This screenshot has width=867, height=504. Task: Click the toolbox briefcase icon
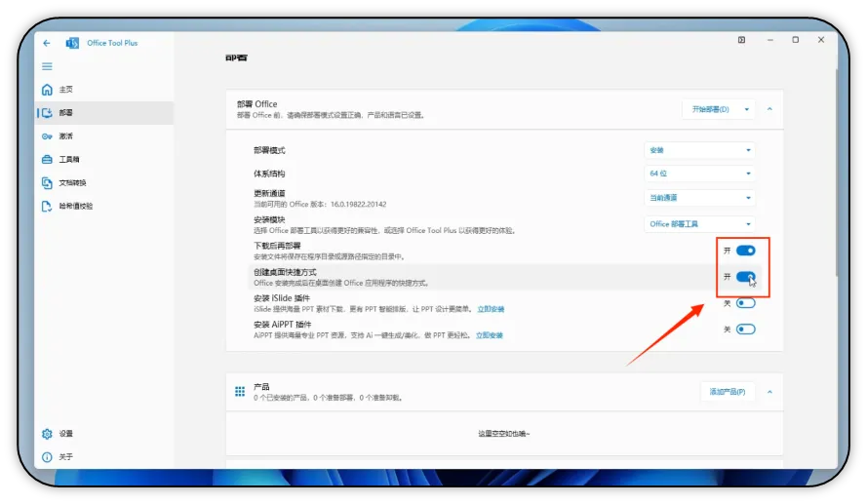coord(47,159)
